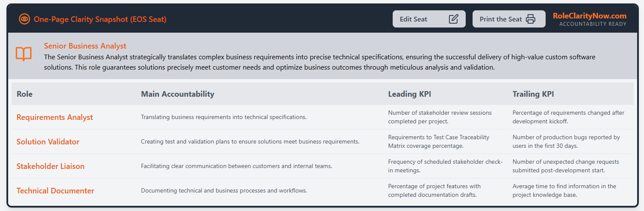Open the Stakeholder Liaison role
The width and height of the screenshot is (644, 211).
(x=50, y=166)
